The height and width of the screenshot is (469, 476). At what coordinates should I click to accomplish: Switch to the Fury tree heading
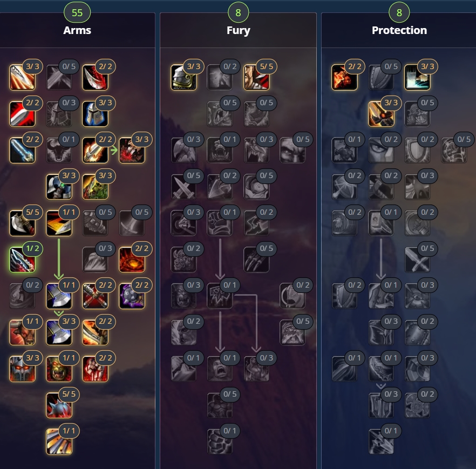[239, 30]
